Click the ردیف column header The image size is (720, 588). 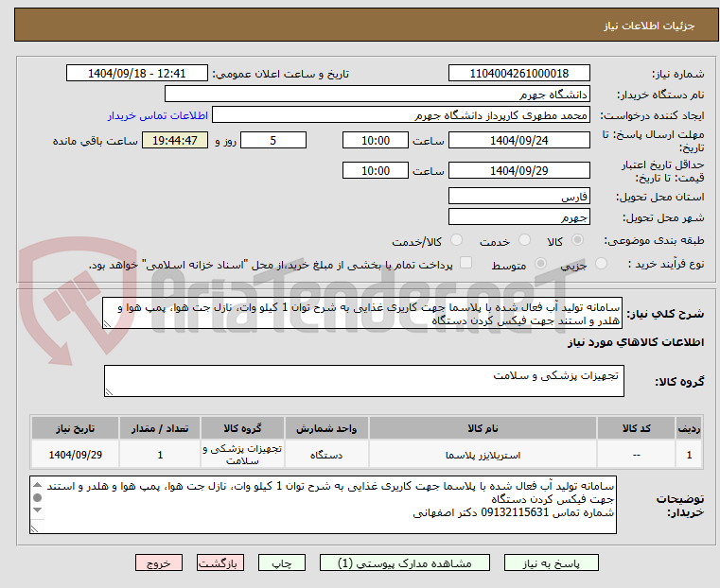(689, 428)
